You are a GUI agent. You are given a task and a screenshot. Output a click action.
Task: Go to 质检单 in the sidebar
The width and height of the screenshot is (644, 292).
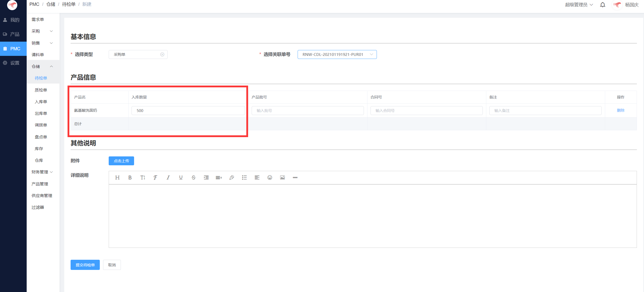pyautogui.click(x=41, y=90)
